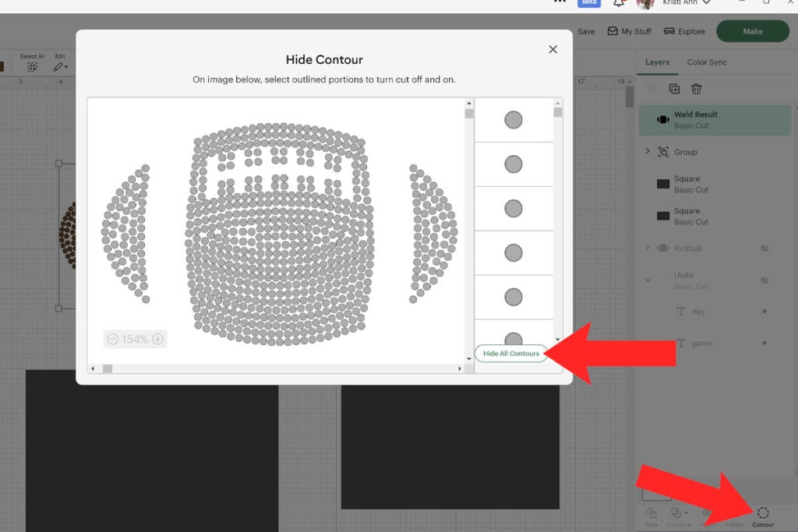Delete the selected layer with trash icon
Image resolution: width=798 pixels, height=532 pixels.
pyautogui.click(x=697, y=90)
